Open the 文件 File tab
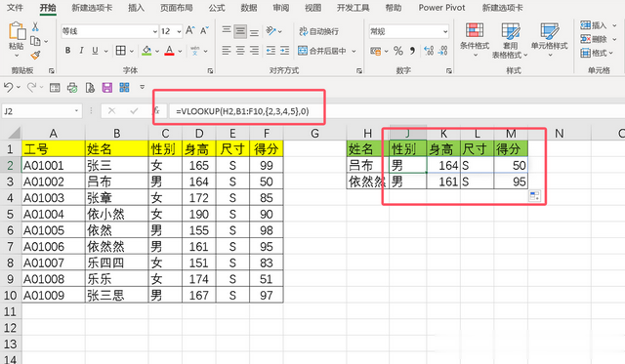 (16, 8)
